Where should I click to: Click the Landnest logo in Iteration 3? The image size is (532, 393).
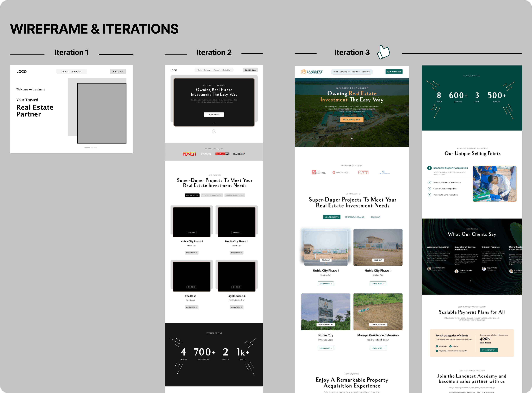(312, 72)
